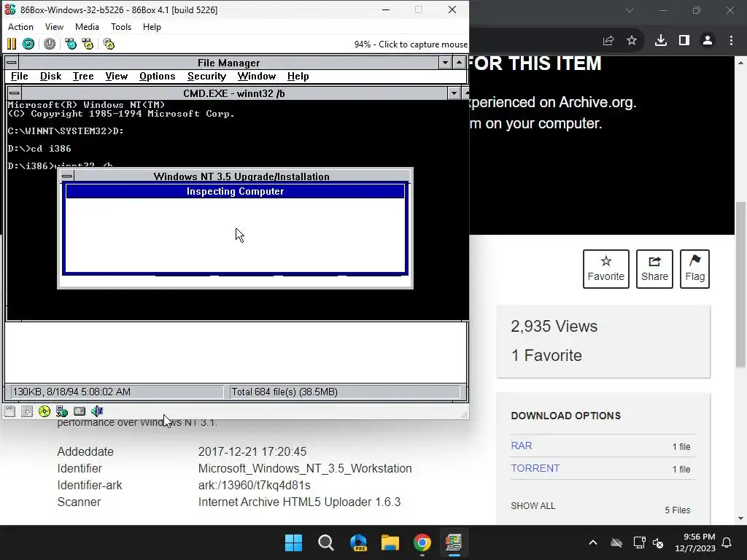Click second floppy drive icon in 86Box status bar
This screenshot has width=747, height=560.
coord(27,411)
